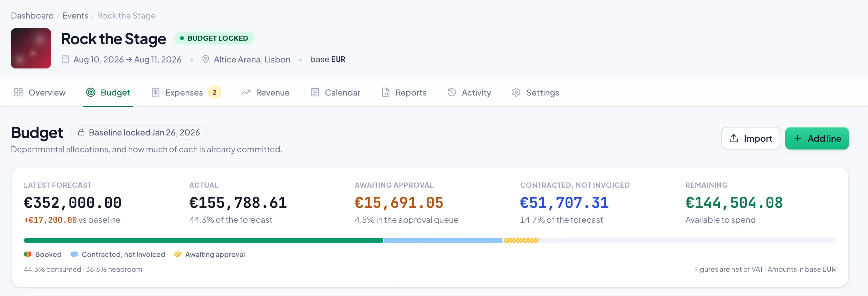The image size is (868, 296).
Task: Open Events breadcrumb link
Action: [x=76, y=15]
